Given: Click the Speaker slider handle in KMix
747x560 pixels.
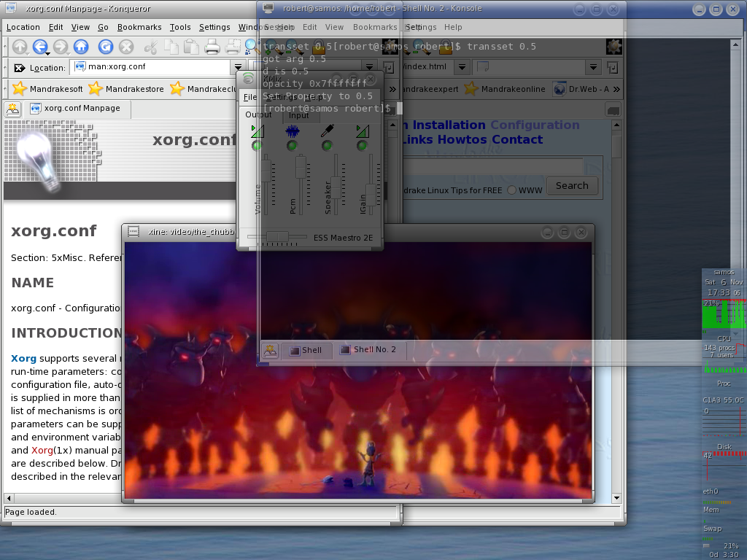Looking at the screenshot, I should (336, 187).
